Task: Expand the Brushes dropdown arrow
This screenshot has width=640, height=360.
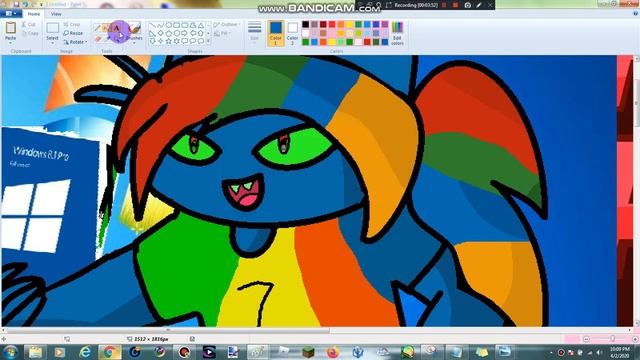Action: click(x=134, y=43)
